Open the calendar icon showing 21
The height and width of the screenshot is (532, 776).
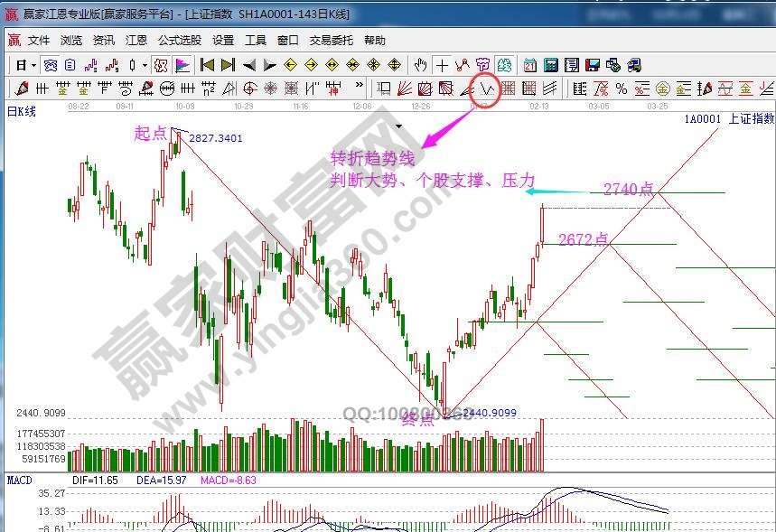[x=529, y=65]
